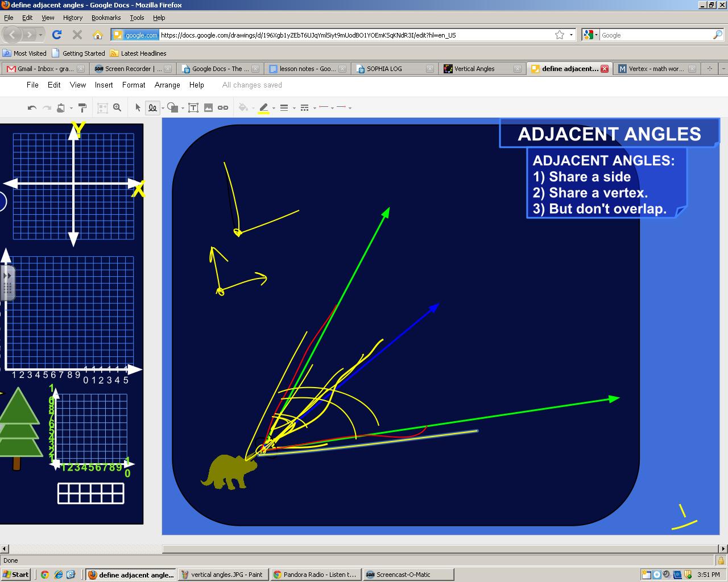Switch to vertical angles.JPG Paint window
Viewport: 728px width, 582px height.
222,575
